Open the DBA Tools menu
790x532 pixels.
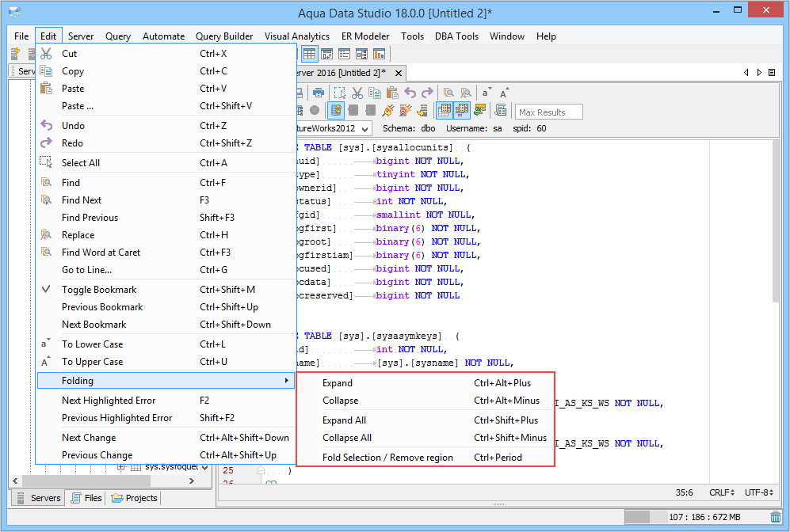pos(456,36)
